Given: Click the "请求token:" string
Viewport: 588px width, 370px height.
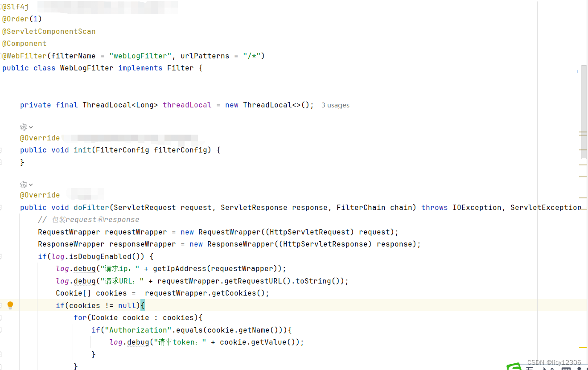Looking at the screenshot, I should coord(181,342).
